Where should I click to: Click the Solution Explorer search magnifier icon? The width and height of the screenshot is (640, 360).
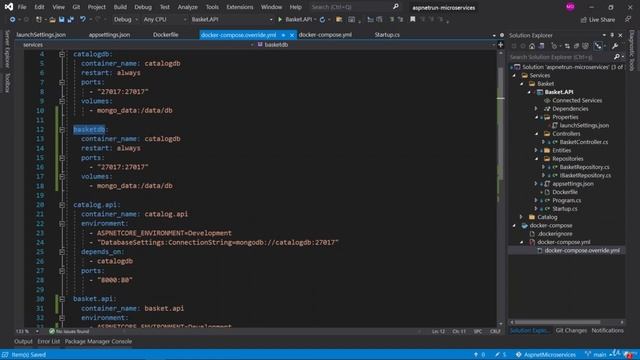point(617,57)
